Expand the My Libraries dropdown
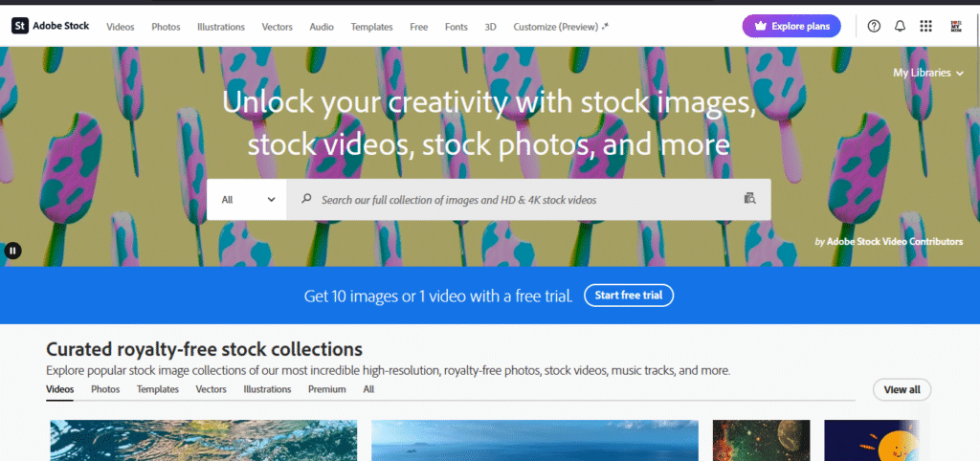 (x=928, y=73)
